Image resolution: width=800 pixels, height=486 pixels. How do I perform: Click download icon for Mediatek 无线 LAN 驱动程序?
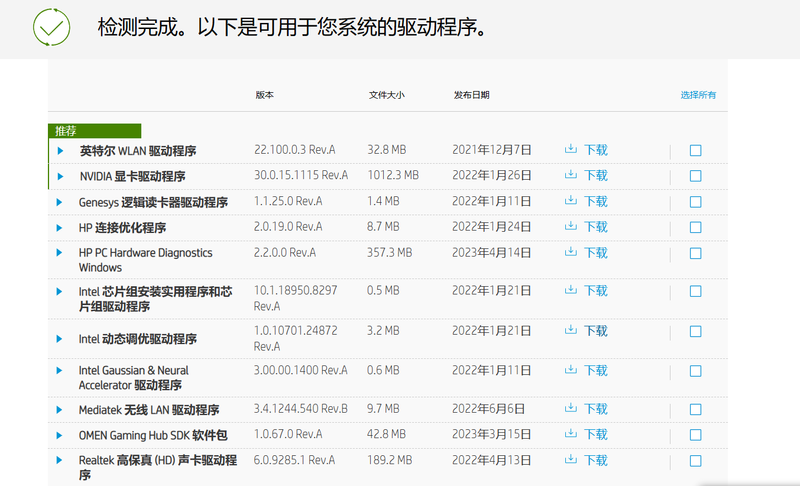click(x=571, y=409)
